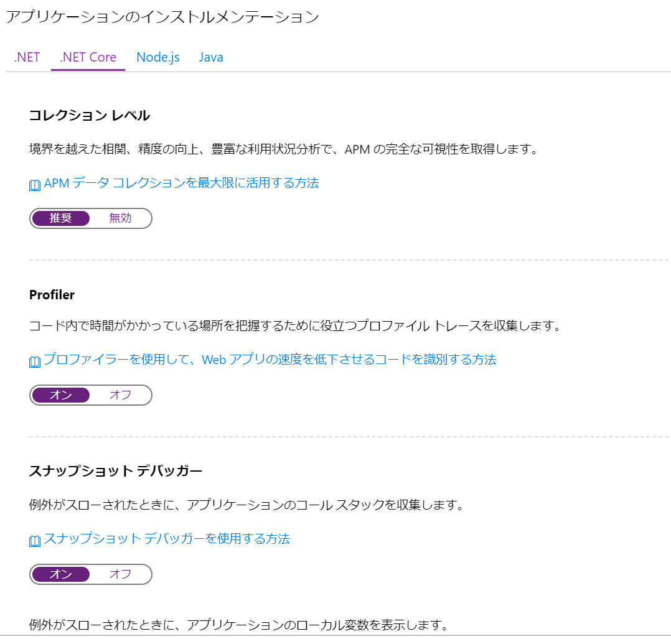Click the horizontal scrollbar at the bottom
Screen dimensions: 671x644
[x=335, y=641]
